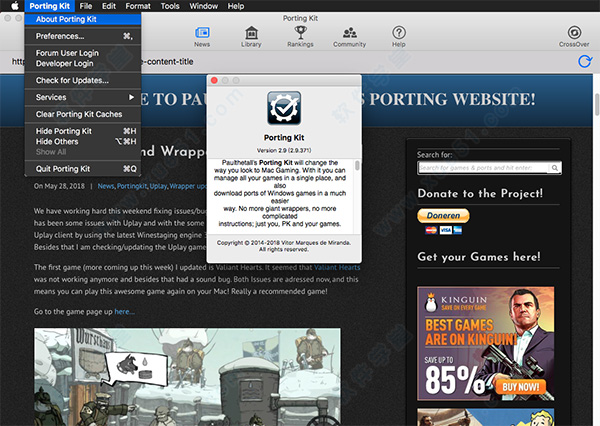Open the Uplay category link

coord(158,186)
